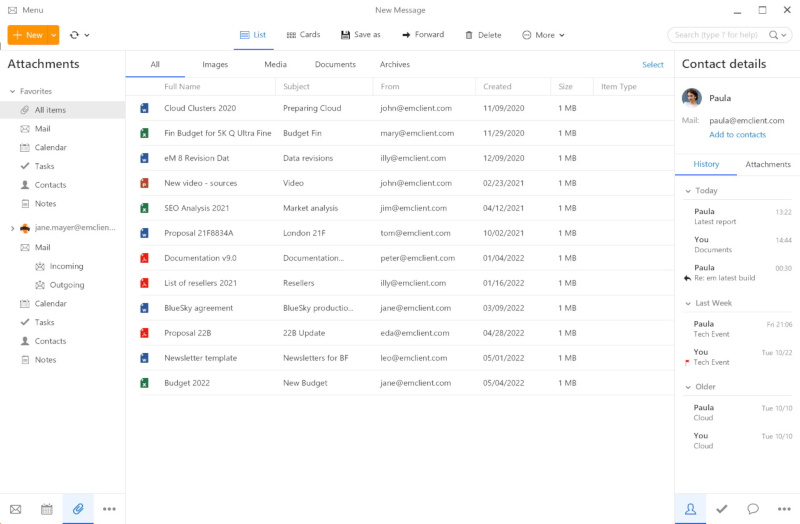Click PDF icon for Proposal 22B

(x=144, y=333)
